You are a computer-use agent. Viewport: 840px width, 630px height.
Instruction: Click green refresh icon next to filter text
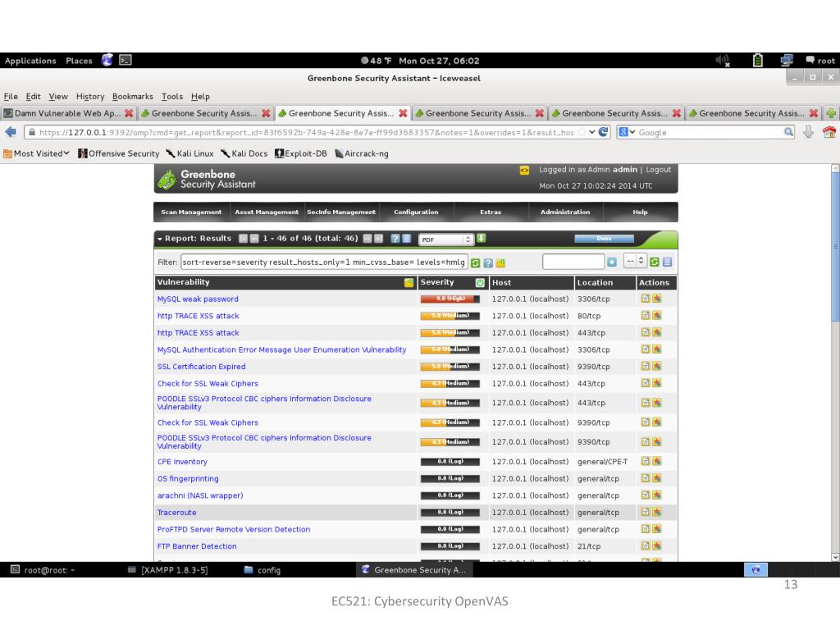click(x=475, y=262)
